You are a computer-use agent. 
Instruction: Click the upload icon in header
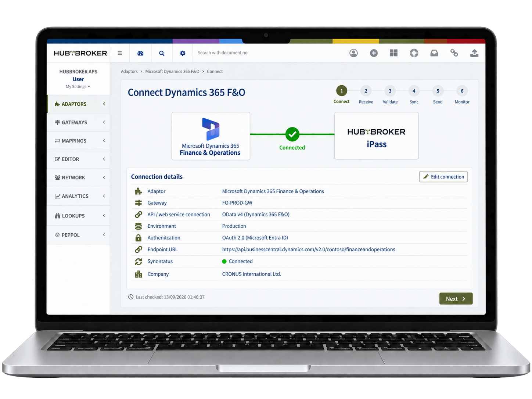[474, 53]
